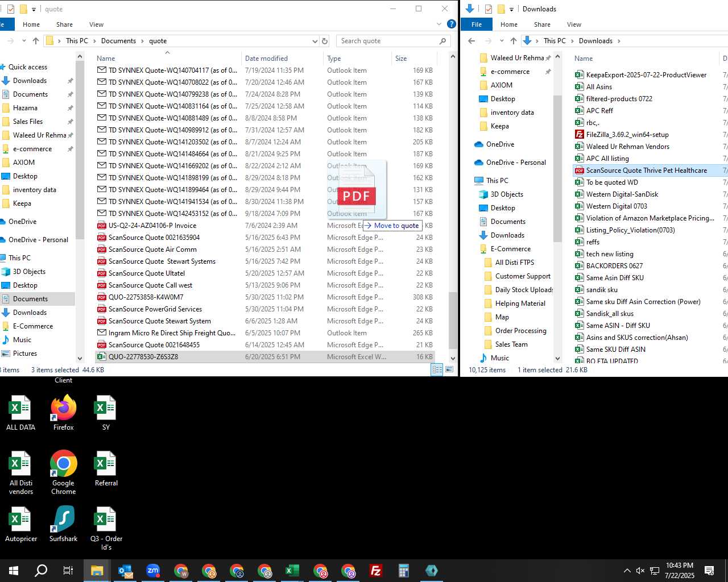Launch Google Chrome desktop shortcut

tap(63, 473)
